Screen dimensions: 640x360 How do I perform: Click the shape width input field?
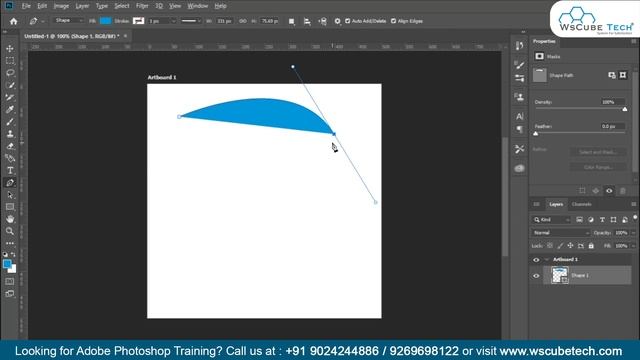pyautogui.click(x=224, y=21)
